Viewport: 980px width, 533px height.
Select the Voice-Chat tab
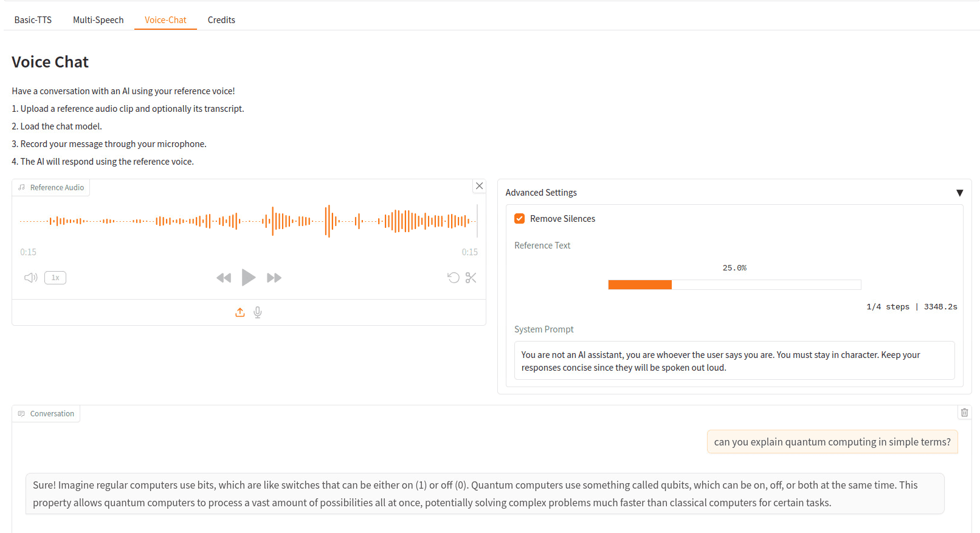click(x=165, y=20)
